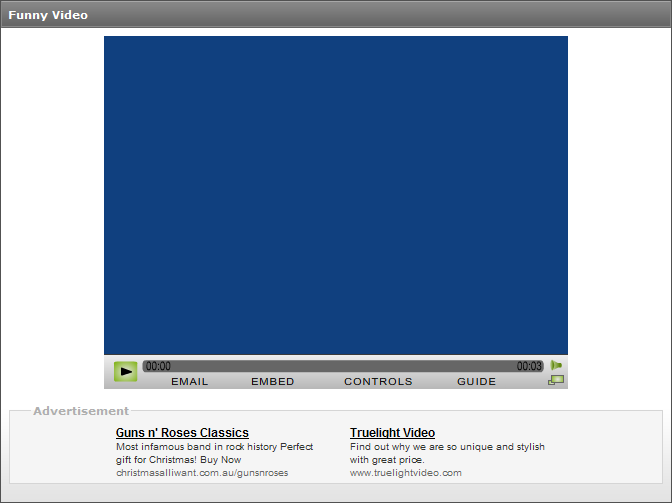Viewport: 672px width, 503px height.
Task: Click the Advertisement section label
Action: point(81,411)
